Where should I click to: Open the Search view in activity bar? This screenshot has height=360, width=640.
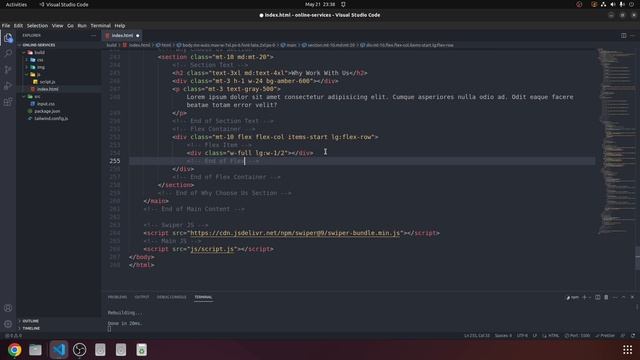pos(8,53)
